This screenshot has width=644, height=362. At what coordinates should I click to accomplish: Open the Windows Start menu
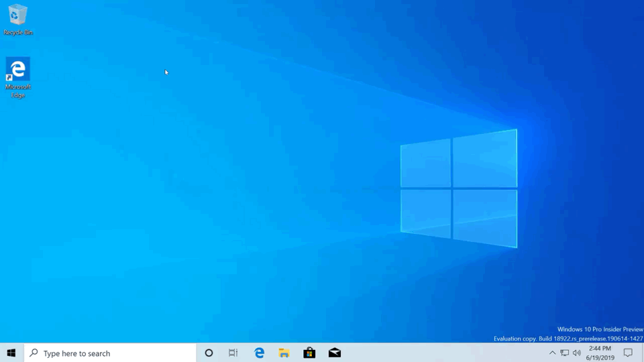(11, 353)
